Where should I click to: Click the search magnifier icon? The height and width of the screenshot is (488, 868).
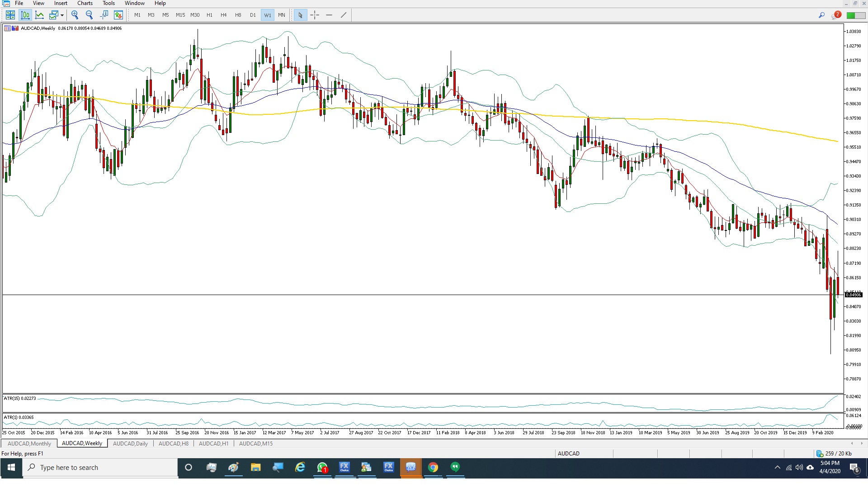pyautogui.click(x=821, y=15)
